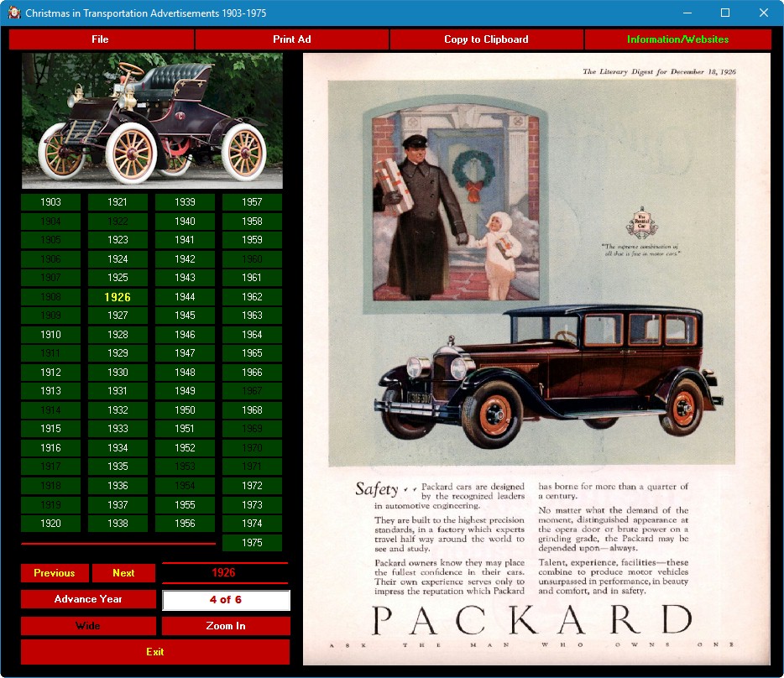Select year 1941
The height and width of the screenshot is (678, 784).
click(185, 240)
